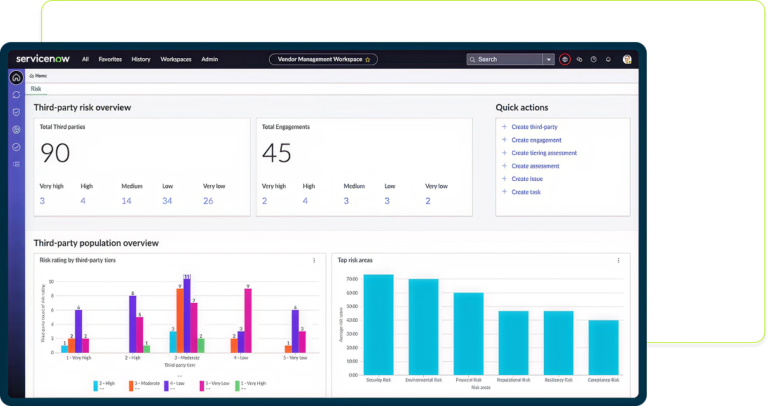Screen dimensions: 768x406
Task: Open the History menu
Action: pyautogui.click(x=141, y=59)
